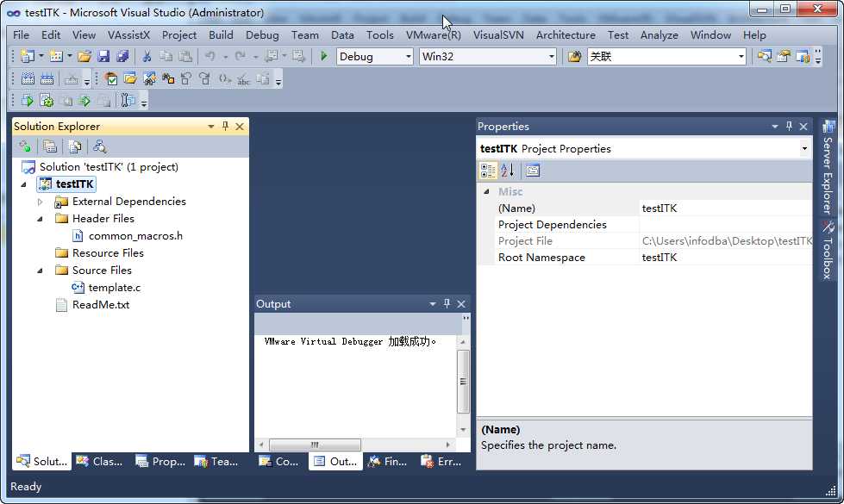Click the View Class Diagram icon
844x504 pixels.
[100, 146]
